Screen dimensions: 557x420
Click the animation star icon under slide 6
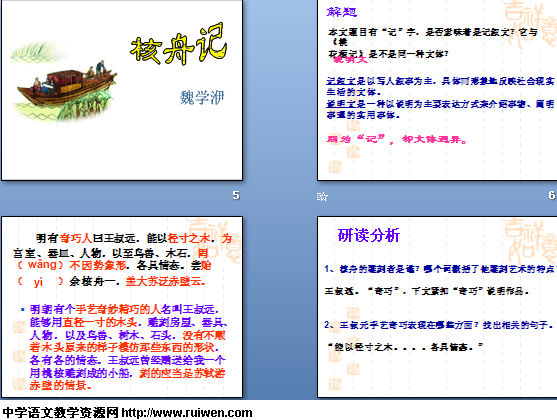(322, 196)
